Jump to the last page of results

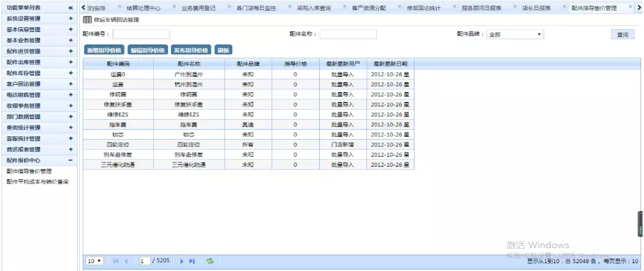(x=192, y=261)
